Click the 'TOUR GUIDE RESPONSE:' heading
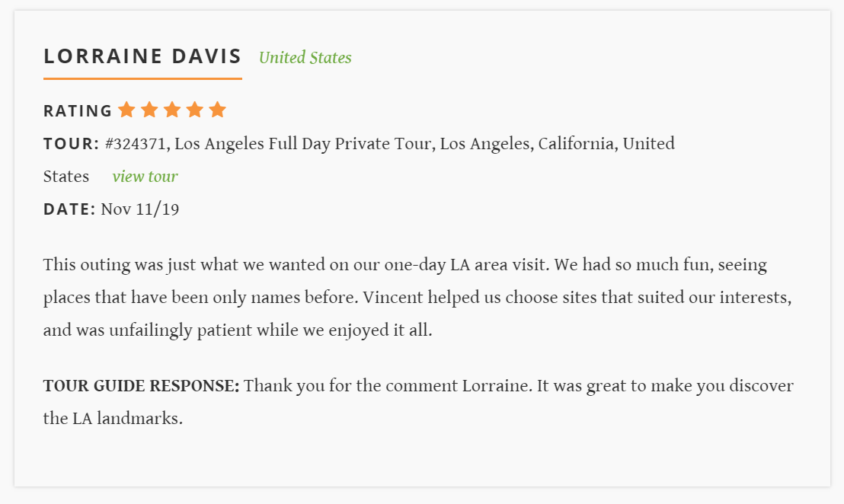 (142, 386)
